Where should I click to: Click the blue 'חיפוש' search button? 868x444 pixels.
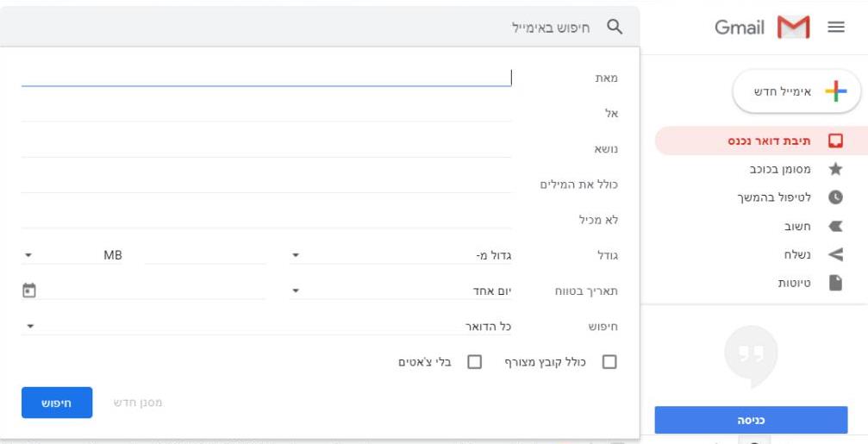pyautogui.click(x=57, y=403)
